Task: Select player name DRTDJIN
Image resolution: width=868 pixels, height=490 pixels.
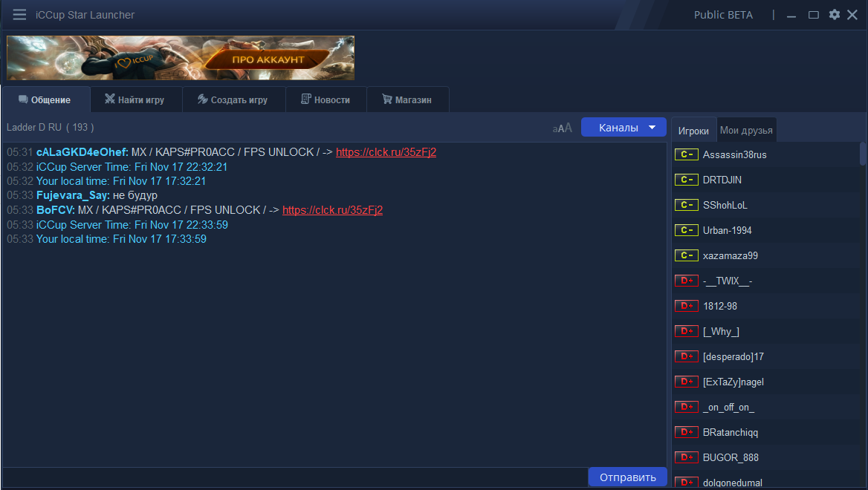Action: tap(722, 180)
